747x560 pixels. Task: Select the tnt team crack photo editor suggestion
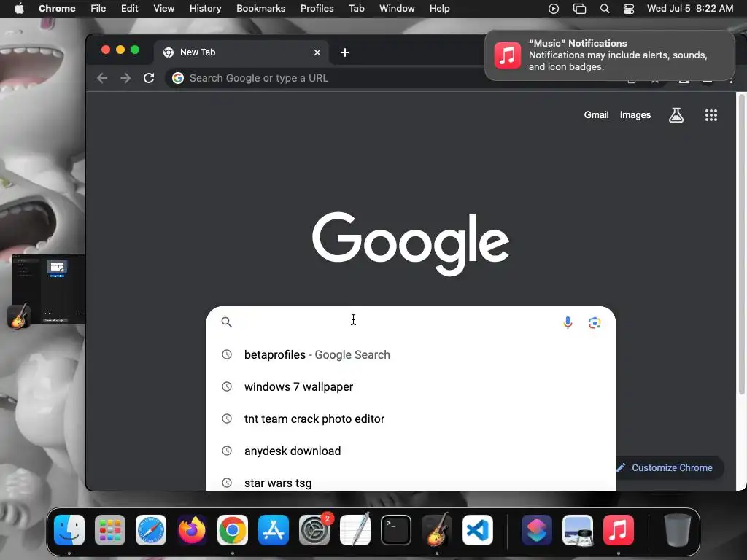tap(411, 419)
